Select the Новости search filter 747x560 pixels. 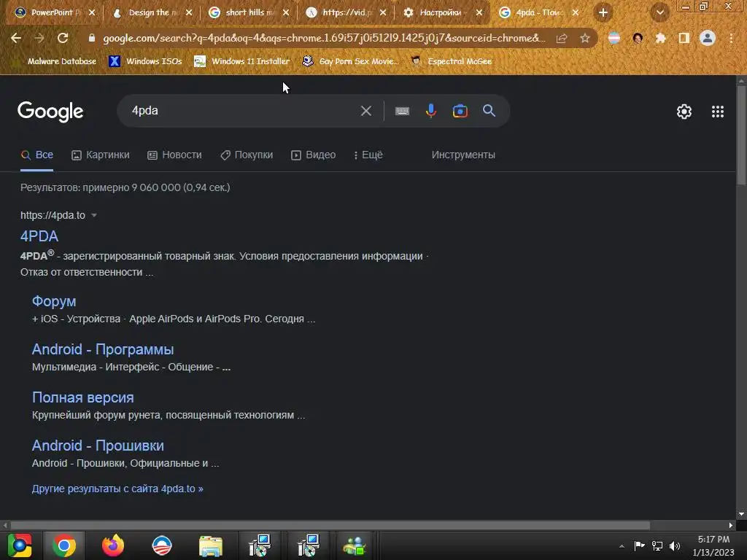174,155
